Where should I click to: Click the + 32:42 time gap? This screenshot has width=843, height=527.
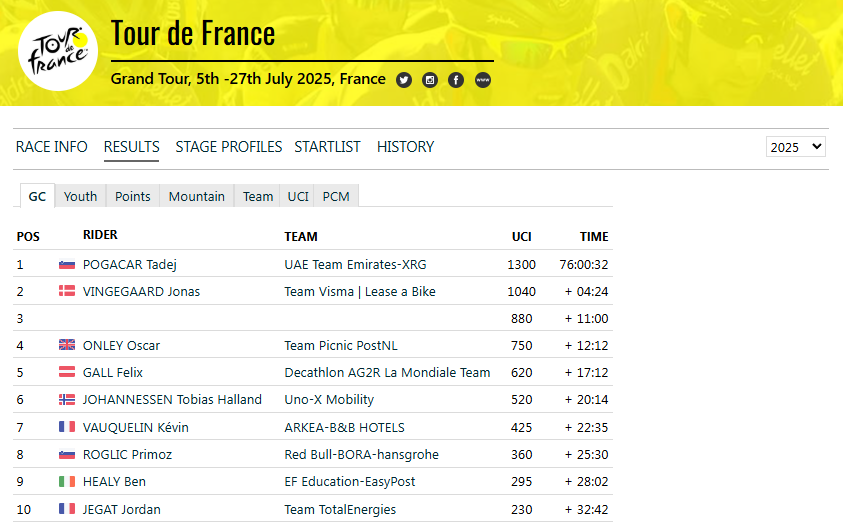pos(587,509)
